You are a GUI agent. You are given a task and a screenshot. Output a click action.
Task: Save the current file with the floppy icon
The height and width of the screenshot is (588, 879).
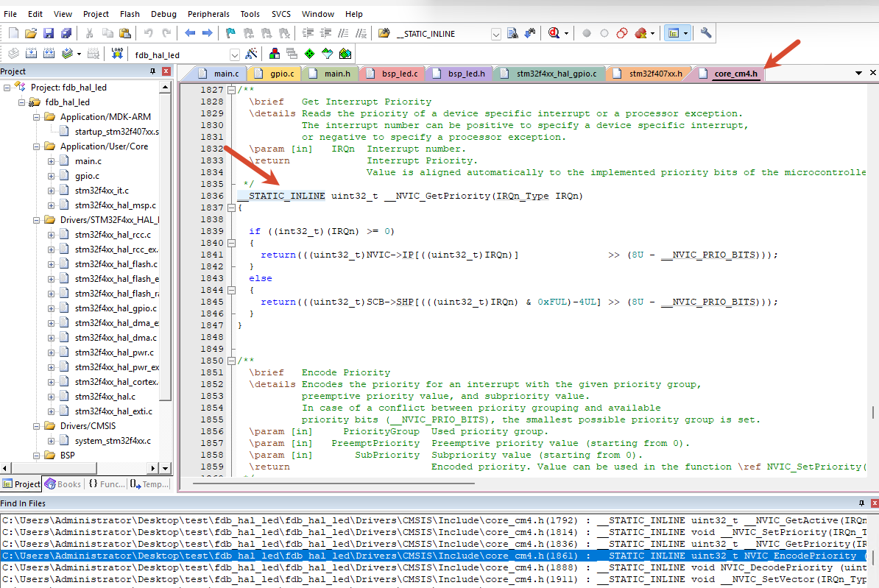pos(49,34)
